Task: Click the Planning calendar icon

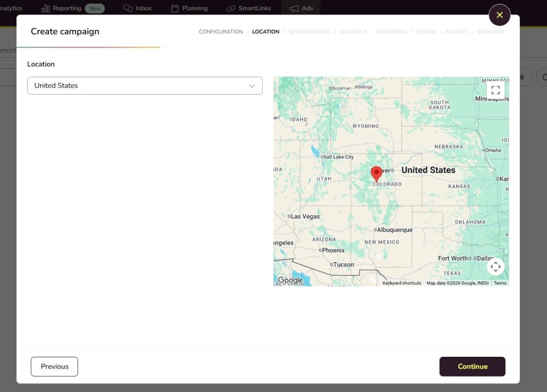Action: (175, 9)
